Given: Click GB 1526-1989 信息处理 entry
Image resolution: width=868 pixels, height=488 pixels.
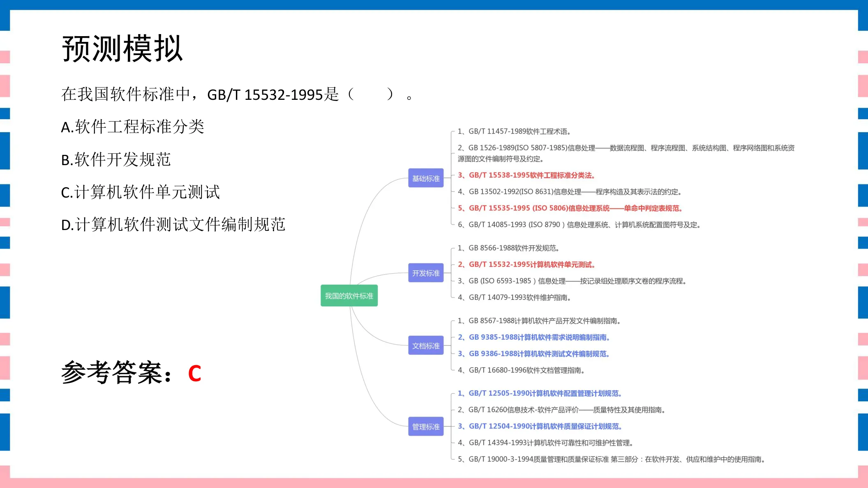Looking at the screenshot, I should pyautogui.click(x=626, y=153).
